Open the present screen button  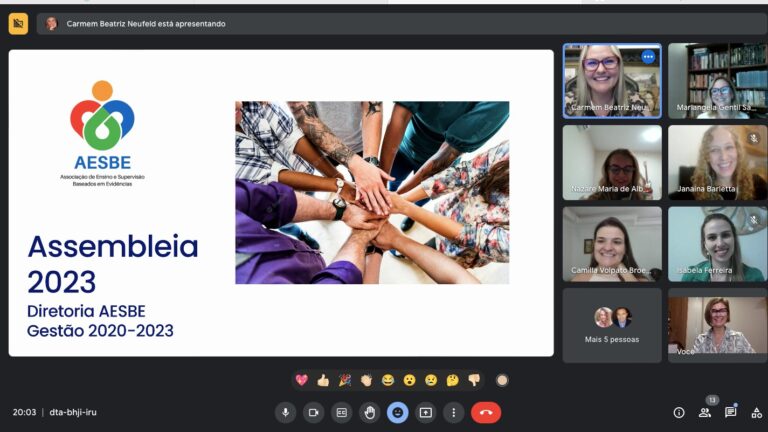426,412
